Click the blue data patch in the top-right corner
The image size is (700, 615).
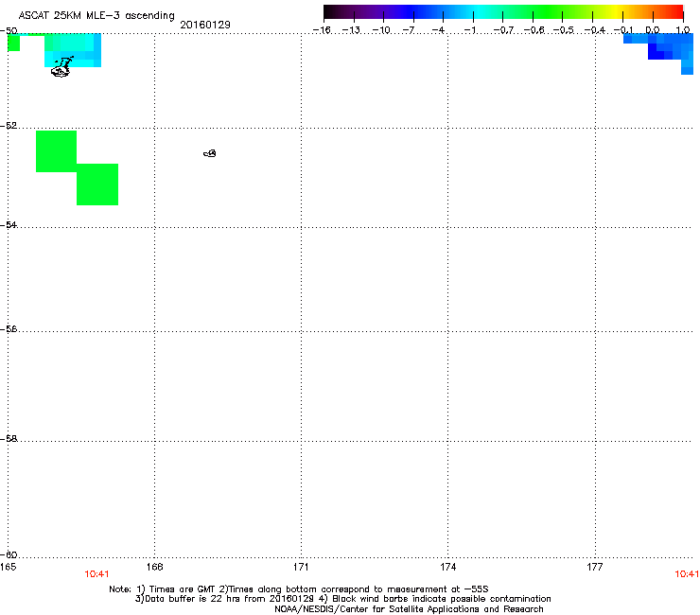point(665,48)
